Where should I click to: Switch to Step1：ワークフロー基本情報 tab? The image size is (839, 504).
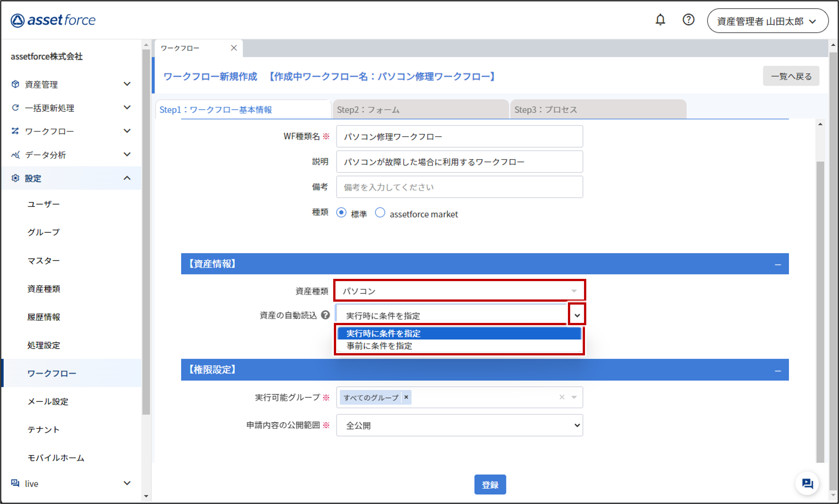243,109
